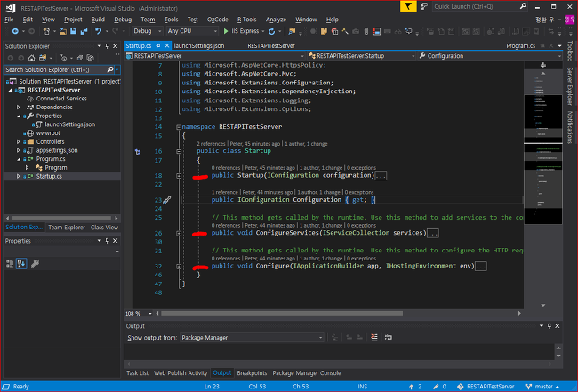The height and width of the screenshot is (392, 578).
Task: Toggle the Properties panel auto-hide pin
Action: pos(108,241)
